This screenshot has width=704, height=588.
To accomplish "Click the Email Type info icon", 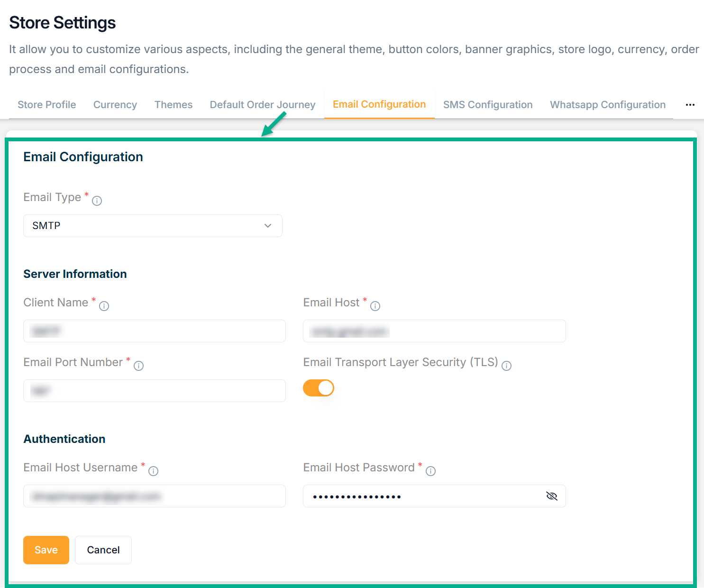I will (x=97, y=201).
